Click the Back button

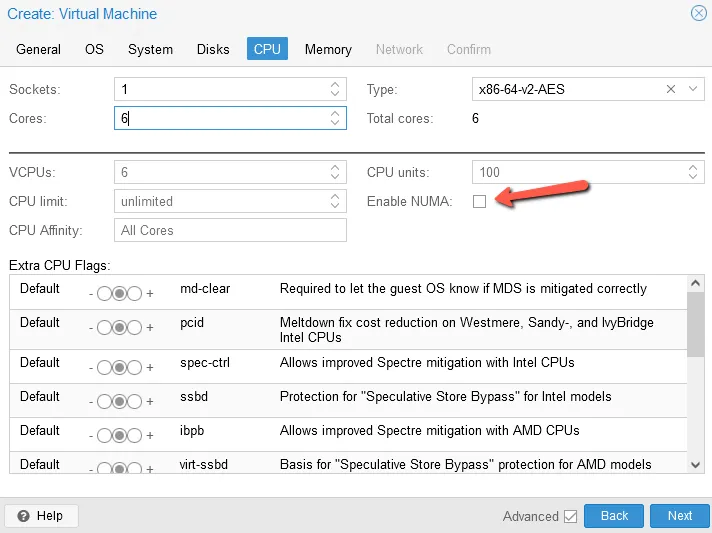[614, 516]
